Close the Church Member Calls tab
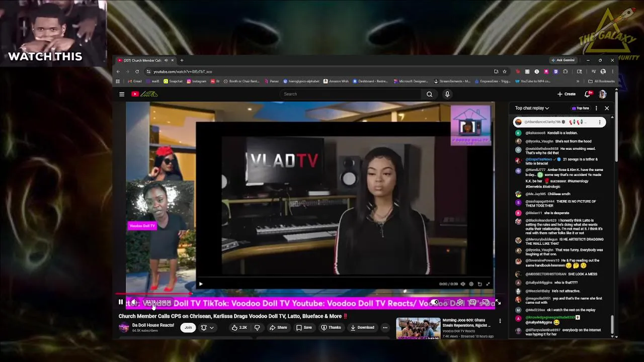This screenshot has width=644, height=362. point(172,60)
